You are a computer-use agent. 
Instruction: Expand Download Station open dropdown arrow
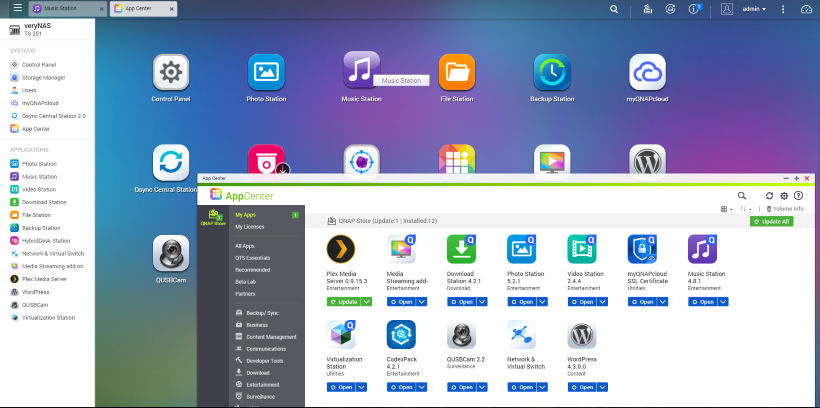click(482, 302)
